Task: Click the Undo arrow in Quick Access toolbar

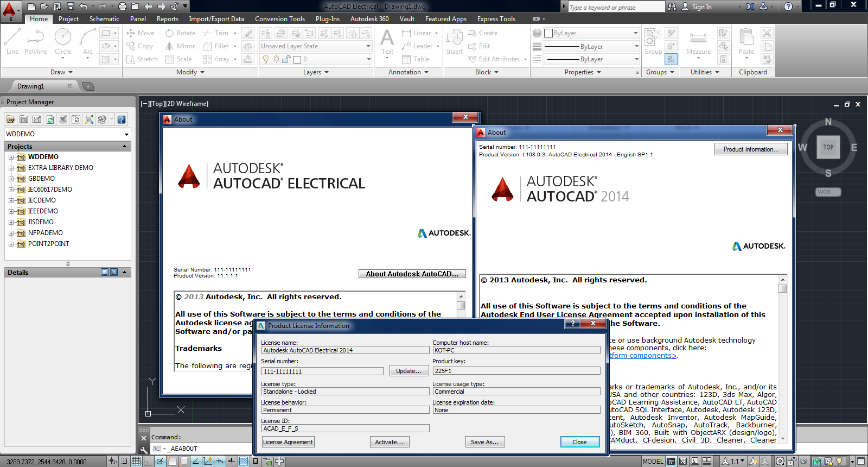Action: click(x=84, y=7)
